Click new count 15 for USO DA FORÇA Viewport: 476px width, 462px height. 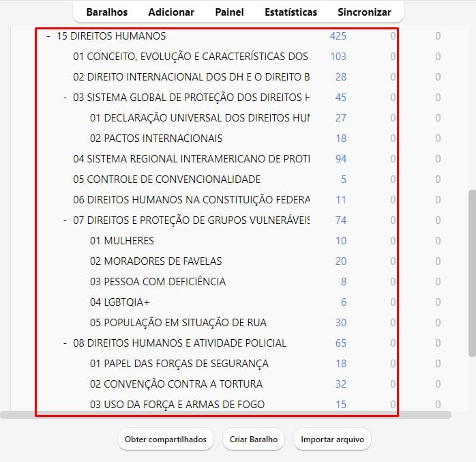click(x=340, y=405)
